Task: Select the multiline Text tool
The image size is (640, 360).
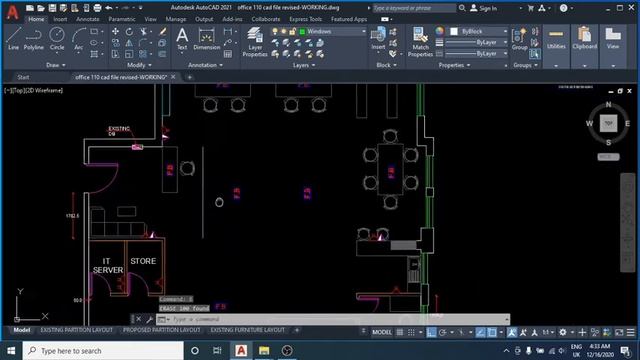Action: 182,39
